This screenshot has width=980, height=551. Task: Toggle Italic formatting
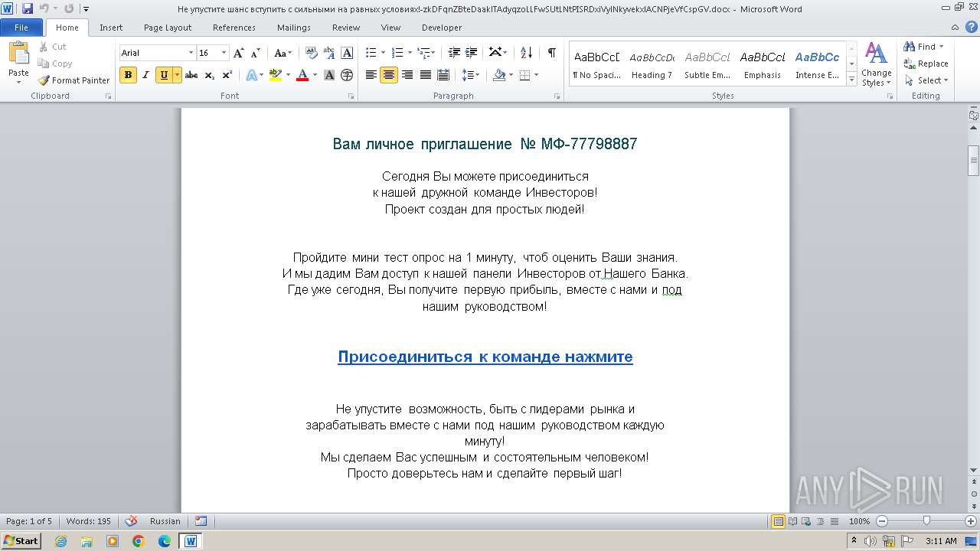pos(145,75)
